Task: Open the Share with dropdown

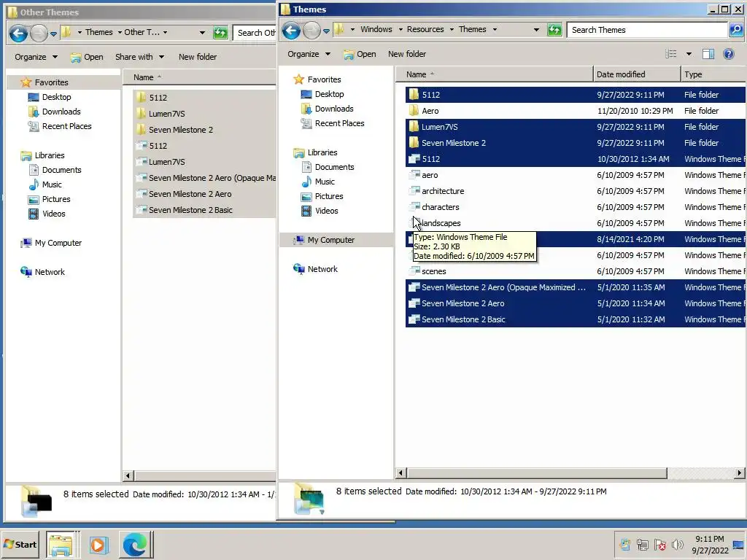Action: [139, 57]
